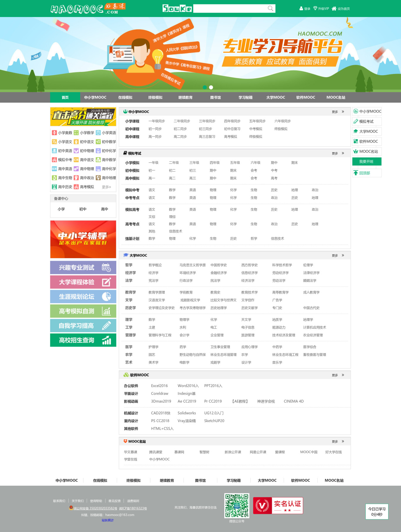
Task: Click the 大学课程体验 banner button
Action: click(x=83, y=282)
